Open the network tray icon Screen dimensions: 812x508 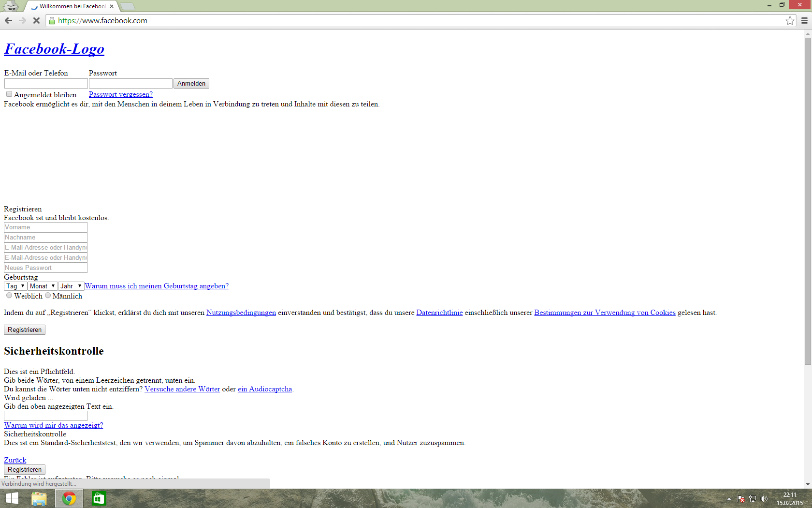(753, 499)
